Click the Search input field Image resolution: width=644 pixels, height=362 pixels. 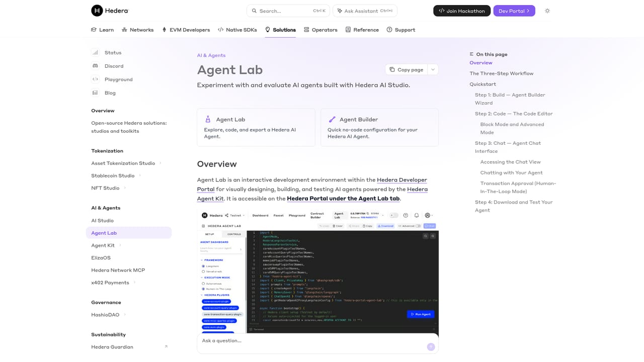(x=289, y=11)
